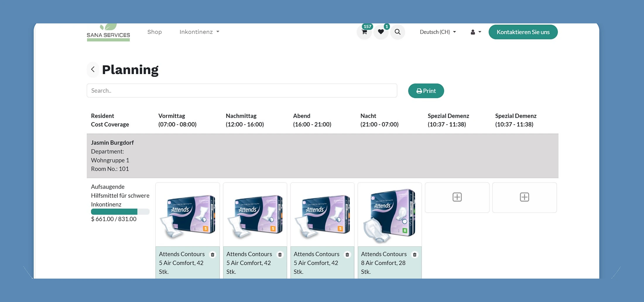The width and height of the screenshot is (644, 302).
Task: Delete the Nacht Attends Contours 8 product
Action: pyautogui.click(x=415, y=255)
